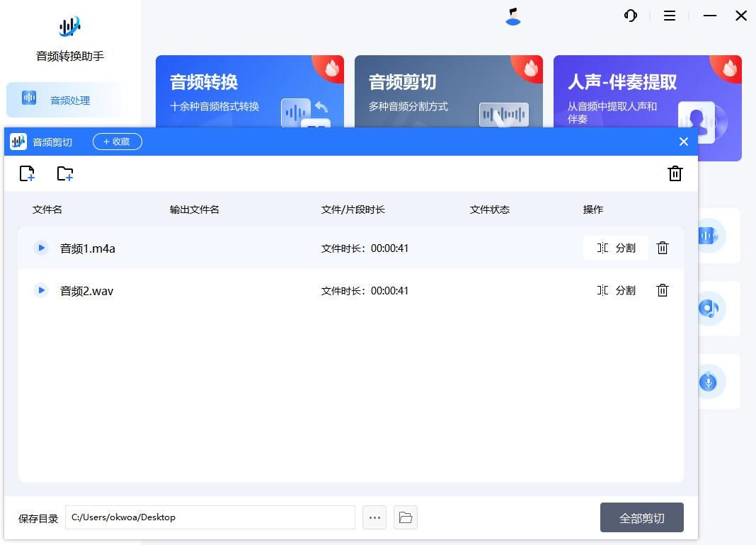The height and width of the screenshot is (545, 756).
Task: Play 音频1.m4a using its play button
Action: click(42, 248)
